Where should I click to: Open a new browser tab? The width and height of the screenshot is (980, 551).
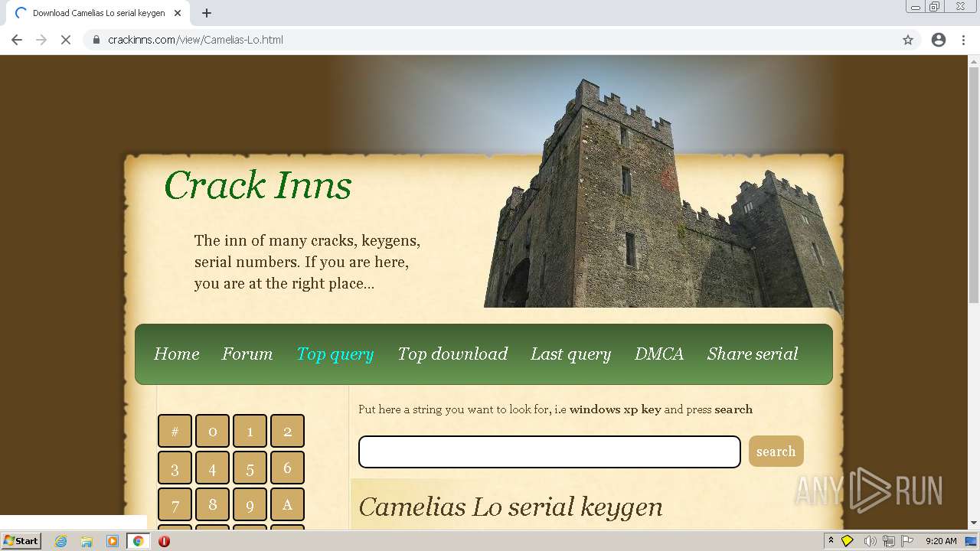[207, 13]
